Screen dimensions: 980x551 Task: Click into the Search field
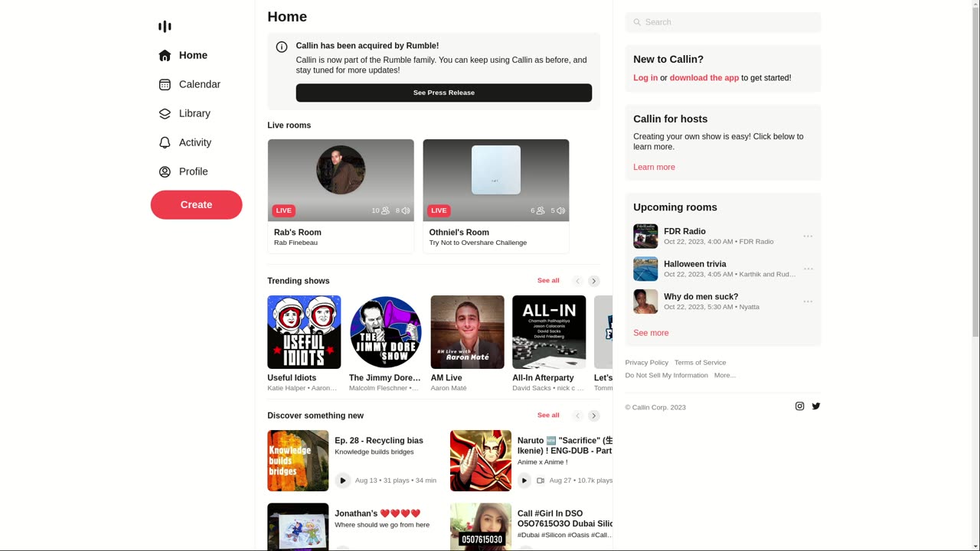point(723,22)
